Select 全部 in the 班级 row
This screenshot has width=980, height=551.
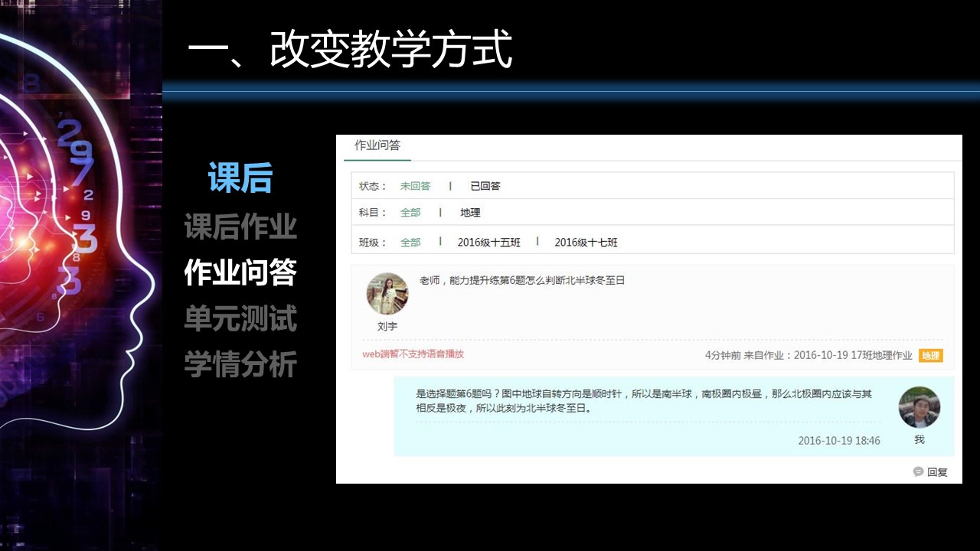[410, 243]
